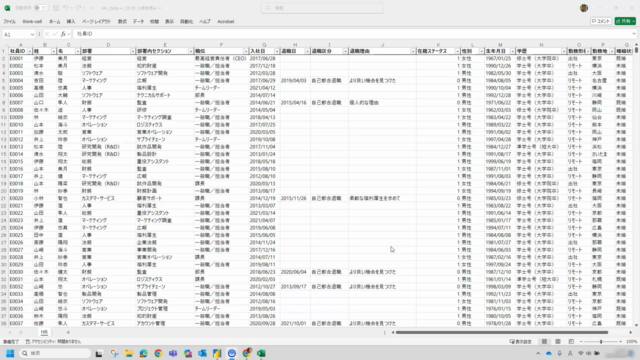Click cell E0004 in column A

pos(20,80)
